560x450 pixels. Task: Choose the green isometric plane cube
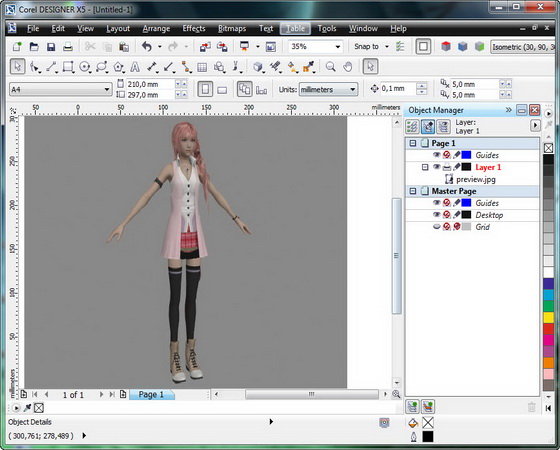(x=480, y=46)
